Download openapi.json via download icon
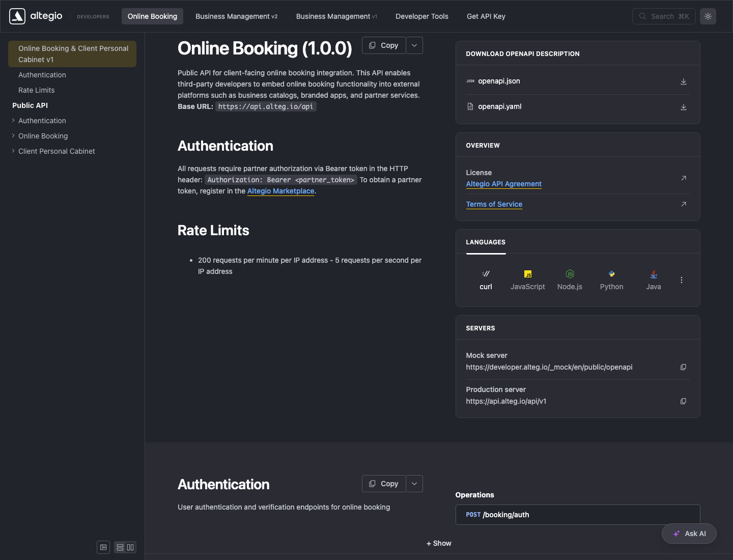 (684, 81)
